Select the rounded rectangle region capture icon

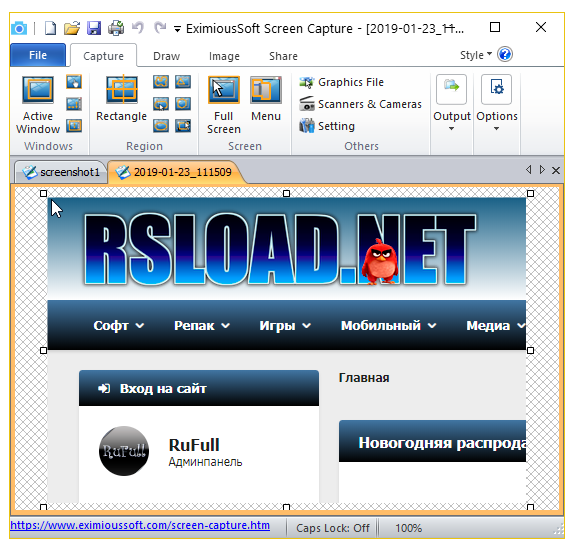pyautogui.click(x=161, y=104)
